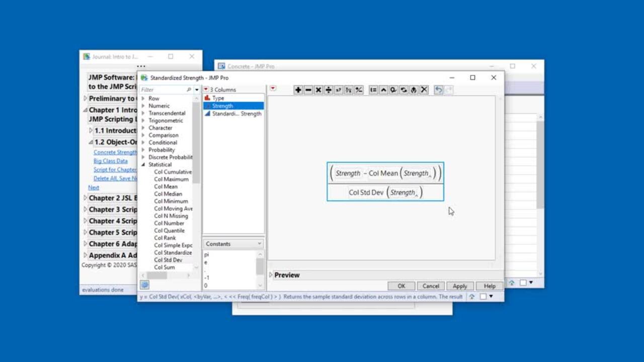Click the delete expression X button

[424, 90]
